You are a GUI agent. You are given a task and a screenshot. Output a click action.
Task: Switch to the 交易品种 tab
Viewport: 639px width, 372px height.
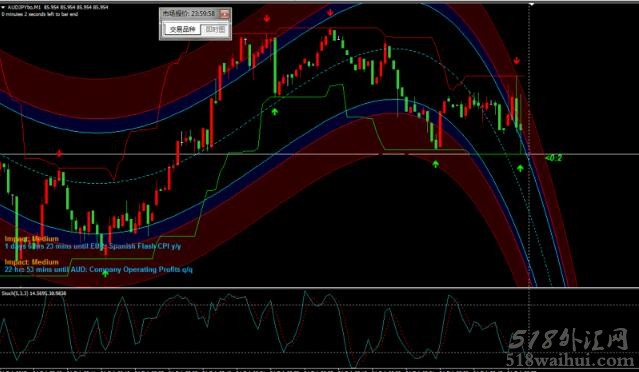click(183, 29)
